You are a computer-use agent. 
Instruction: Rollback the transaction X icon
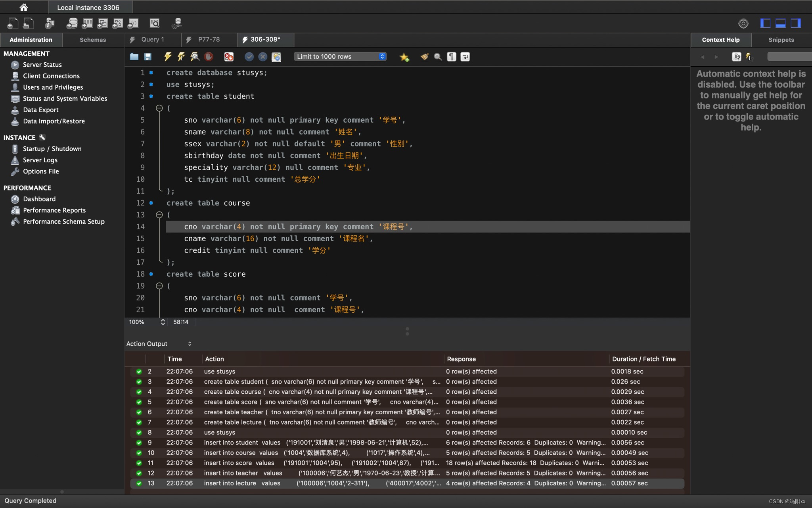click(x=262, y=57)
